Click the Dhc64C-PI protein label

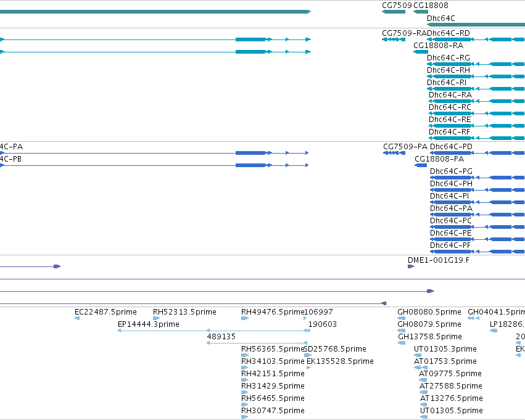click(x=449, y=197)
